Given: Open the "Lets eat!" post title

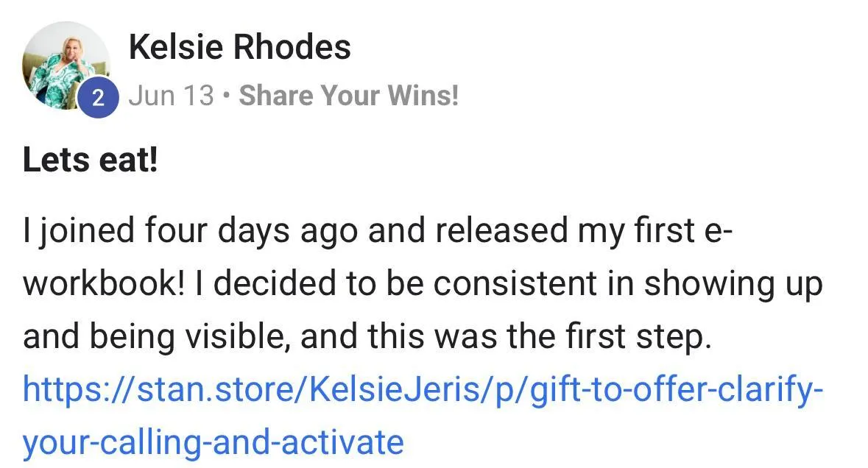Looking at the screenshot, I should click(x=91, y=160).
